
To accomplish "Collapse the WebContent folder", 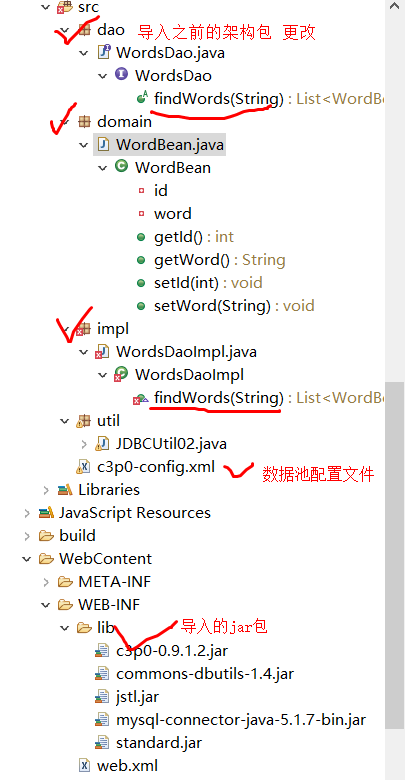I will 27,559.
